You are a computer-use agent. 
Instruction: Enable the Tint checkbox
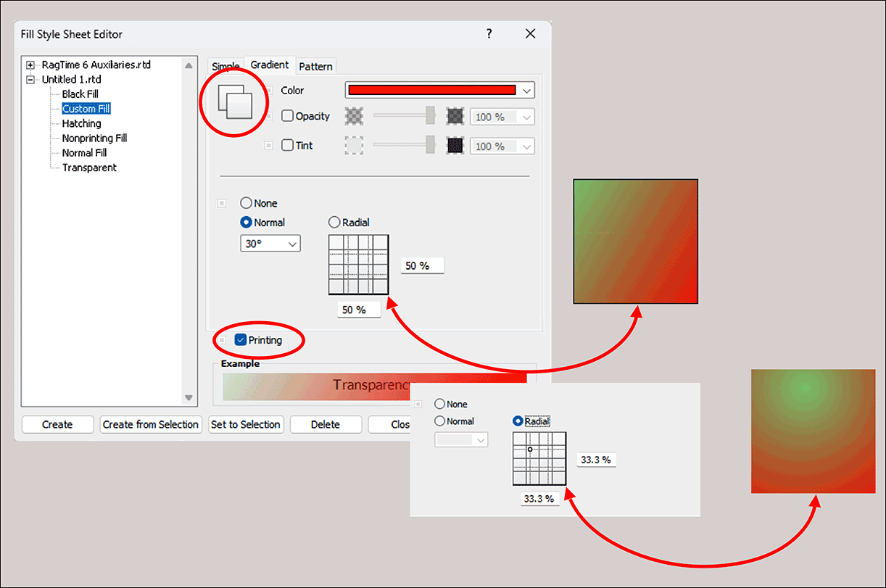click(288, 146)
